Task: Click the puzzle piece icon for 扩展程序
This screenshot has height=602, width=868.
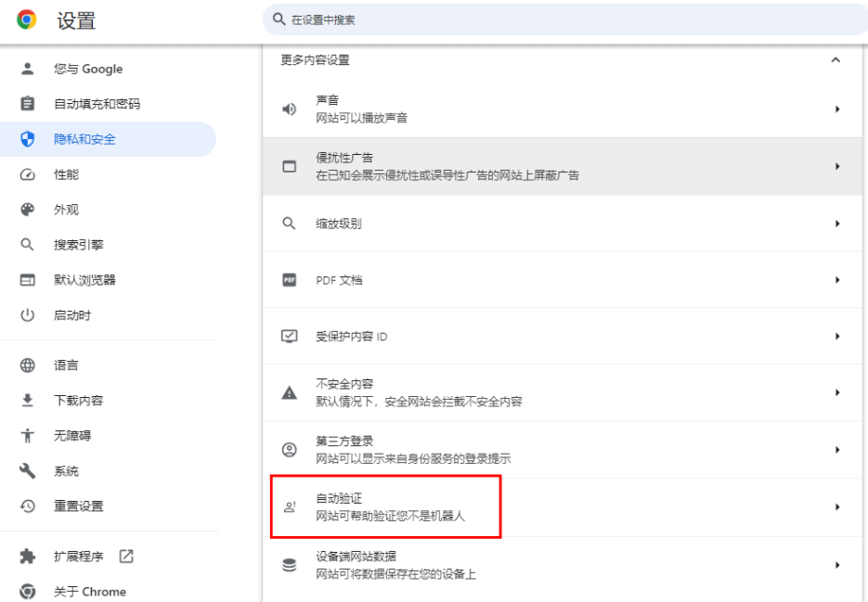Action: pos(27,556)
